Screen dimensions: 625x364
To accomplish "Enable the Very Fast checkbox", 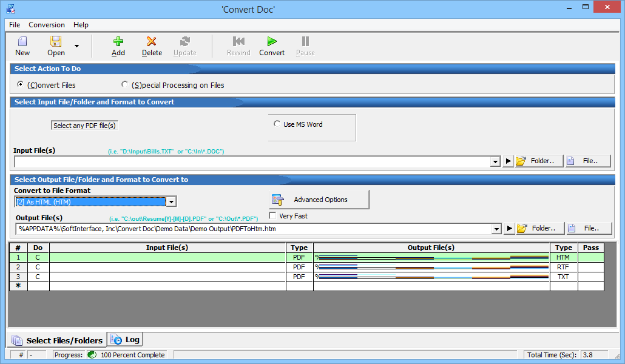I will [x=272, y=216].
